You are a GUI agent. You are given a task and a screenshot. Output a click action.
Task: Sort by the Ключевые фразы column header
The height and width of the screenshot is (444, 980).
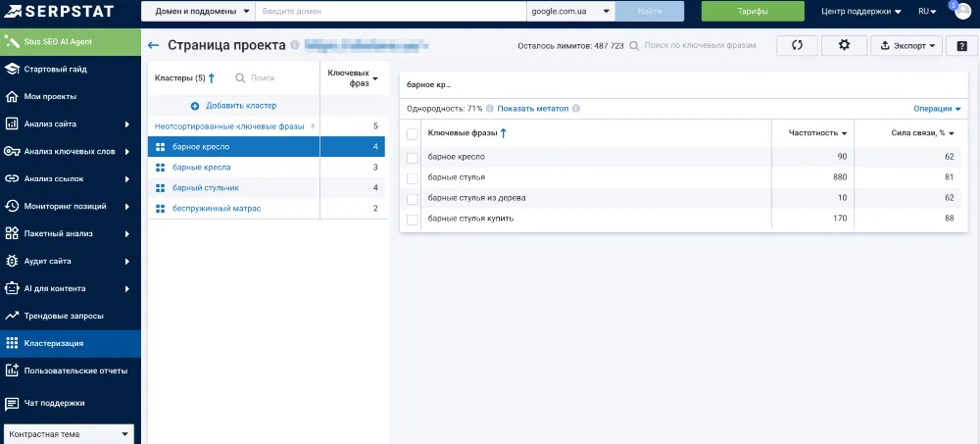pyautogui.click(x=467, y=133)
